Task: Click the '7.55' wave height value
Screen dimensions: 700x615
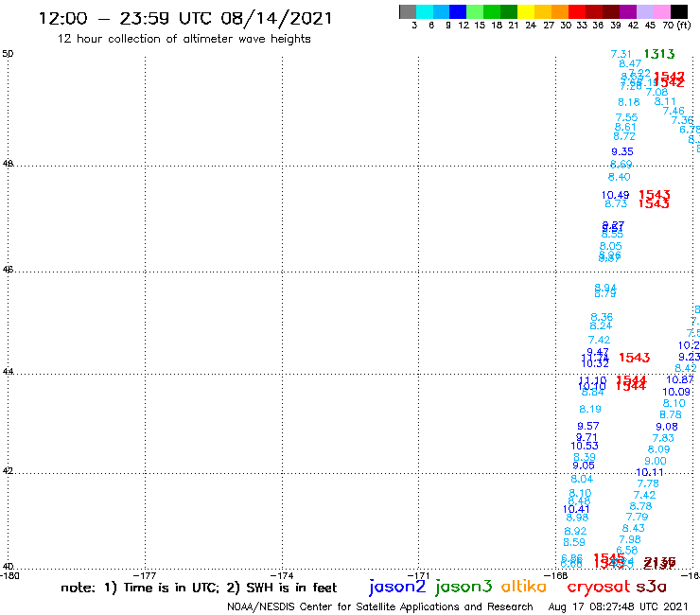Action: (x=627, y=118)
